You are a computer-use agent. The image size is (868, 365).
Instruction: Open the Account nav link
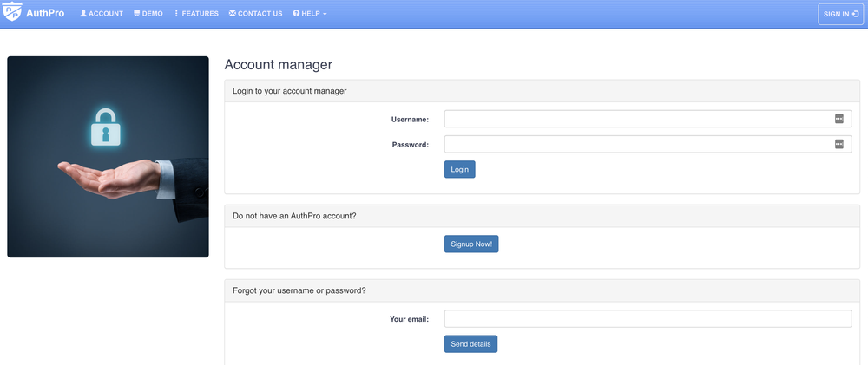coord(102,13)
